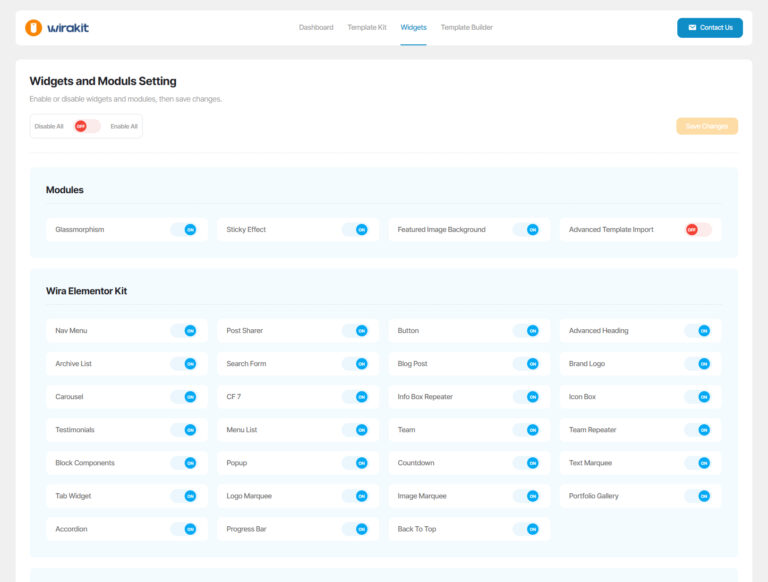768x582 pixels.
Task: Toggle the Brand Logo widget switch
Action: (697, 364)
